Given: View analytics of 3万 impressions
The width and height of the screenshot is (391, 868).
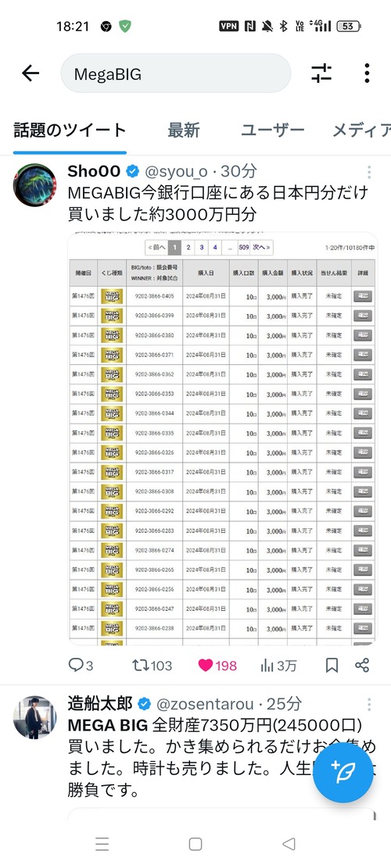Looking at the screenshot, I should point(278,665).
